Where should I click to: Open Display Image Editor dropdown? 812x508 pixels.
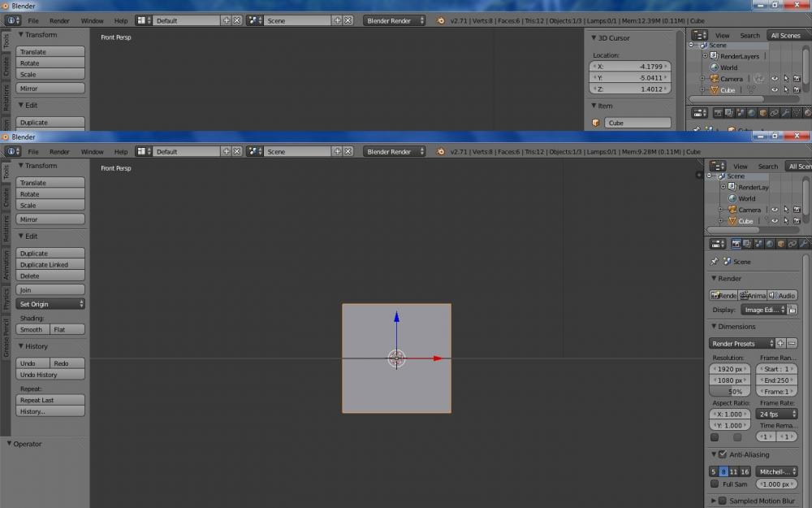click(763, 310)
